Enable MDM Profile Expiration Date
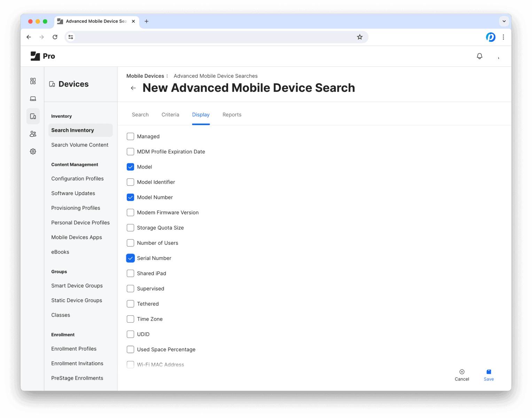 (131, 152)
